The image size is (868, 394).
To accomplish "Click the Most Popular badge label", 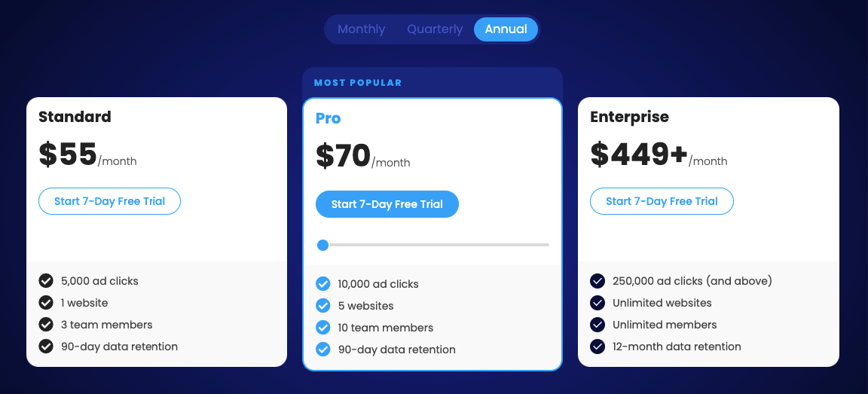I will click(358, 83).
